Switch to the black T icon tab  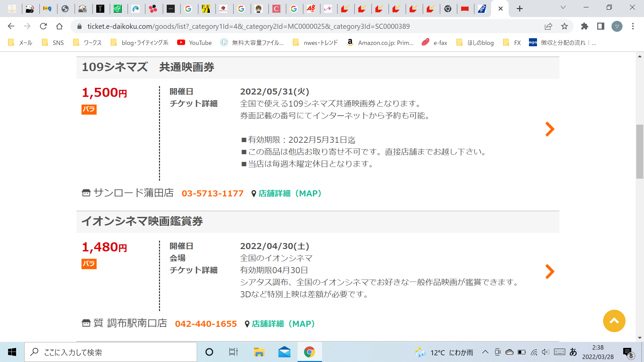tap(100, 9)
